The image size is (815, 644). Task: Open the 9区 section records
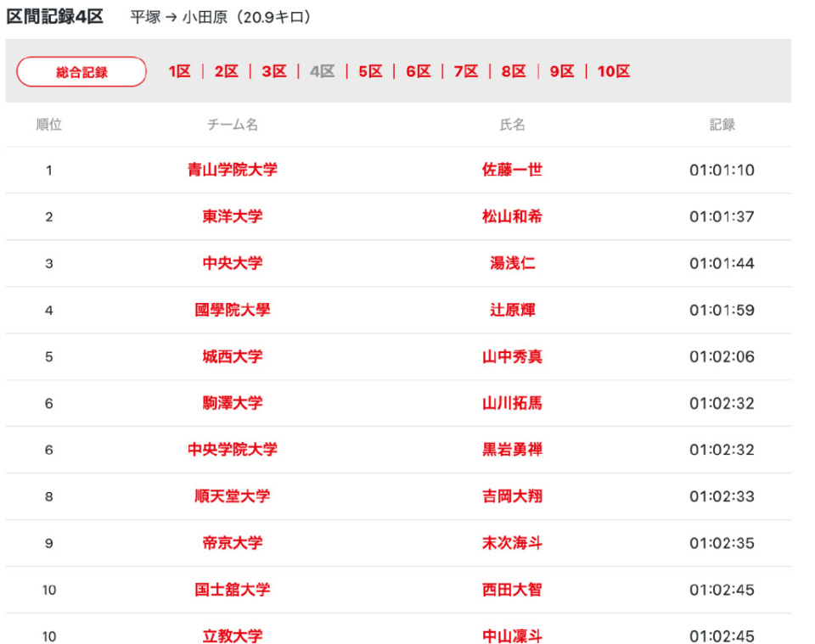coord(562,71)
